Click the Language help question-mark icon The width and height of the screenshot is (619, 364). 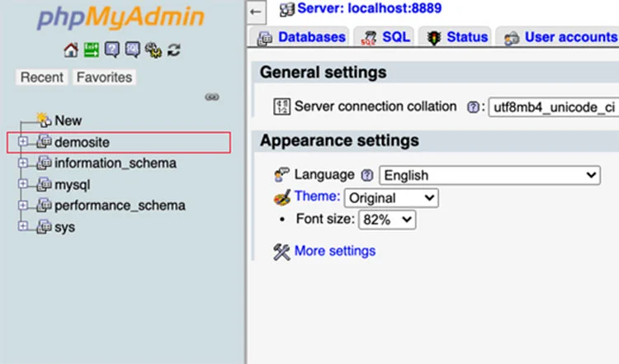367,175
